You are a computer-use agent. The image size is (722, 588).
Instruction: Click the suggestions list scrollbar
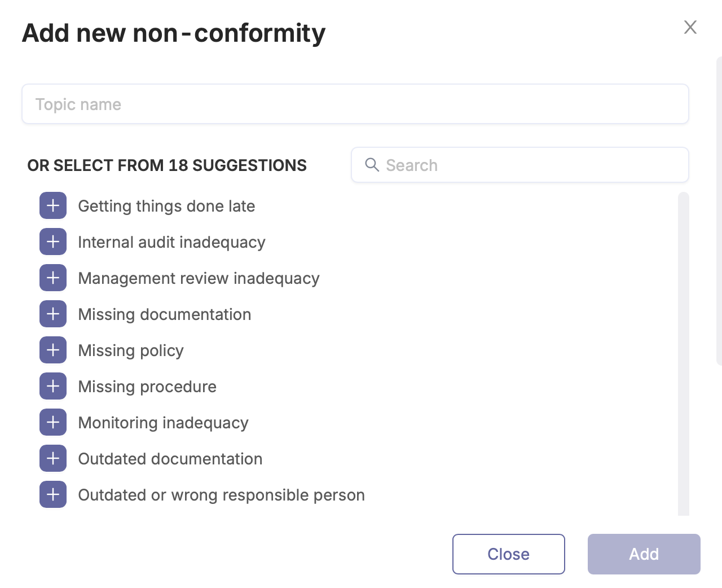[684, 354]
